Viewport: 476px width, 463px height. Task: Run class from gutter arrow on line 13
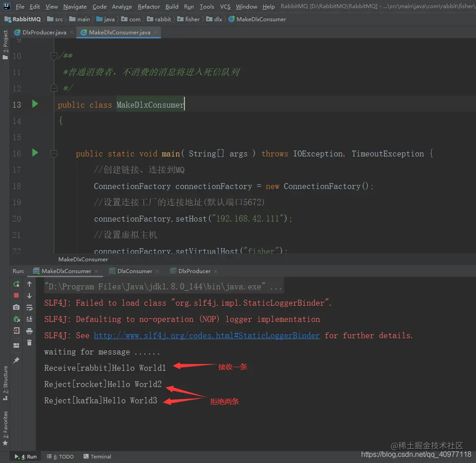[35, 104]
